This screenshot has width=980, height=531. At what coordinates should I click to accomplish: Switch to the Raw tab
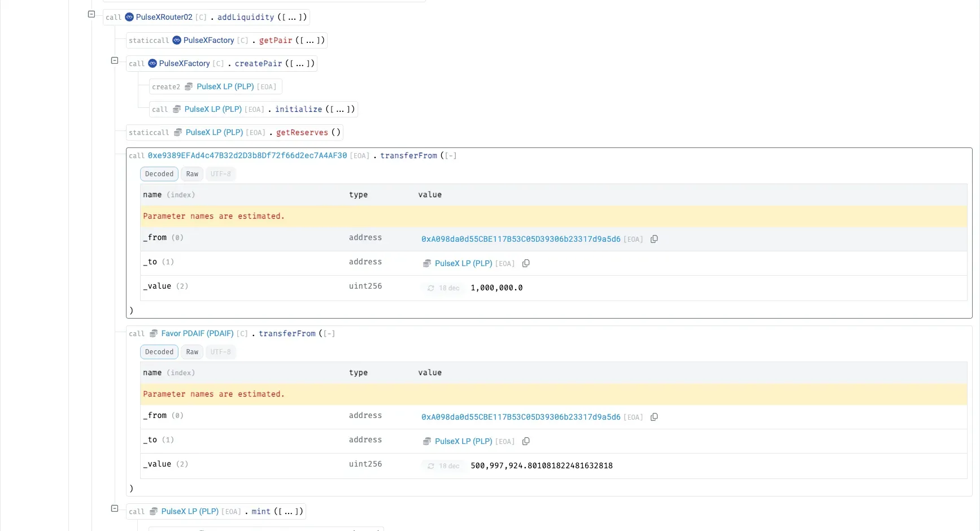pos(192,174)
